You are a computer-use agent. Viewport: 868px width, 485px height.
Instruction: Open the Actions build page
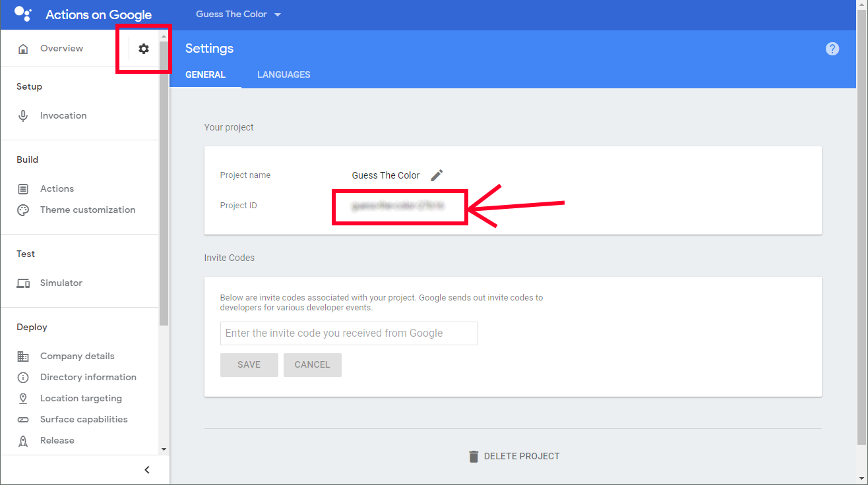[57, 188]
